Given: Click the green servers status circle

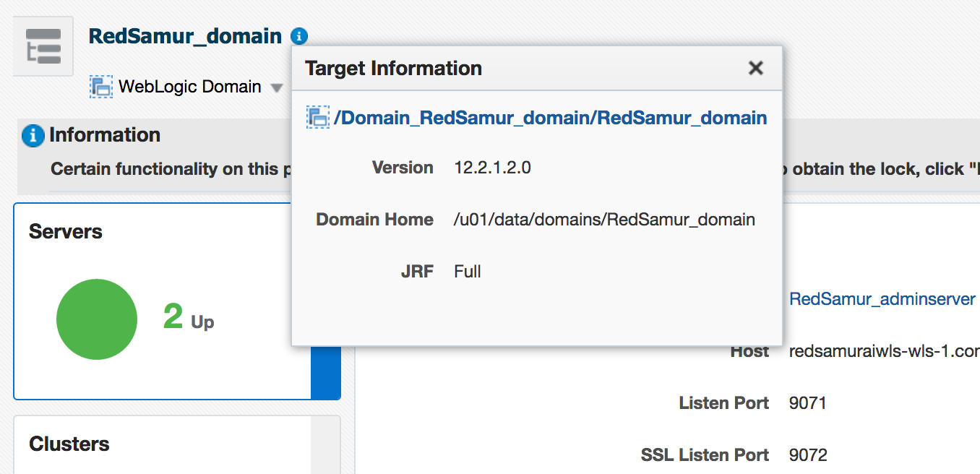Looking at the screenshot, I should [x=97, y=319].
